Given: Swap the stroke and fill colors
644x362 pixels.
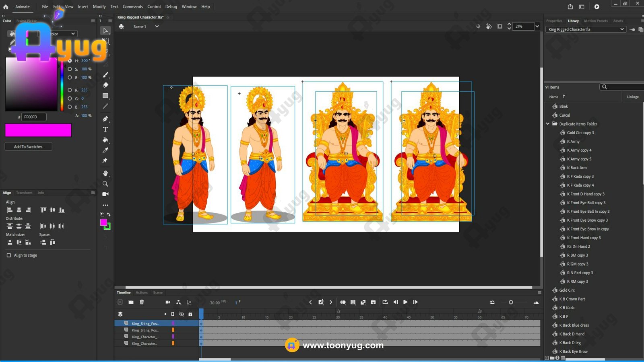Looking at the screenshot, I should (109, 214).
